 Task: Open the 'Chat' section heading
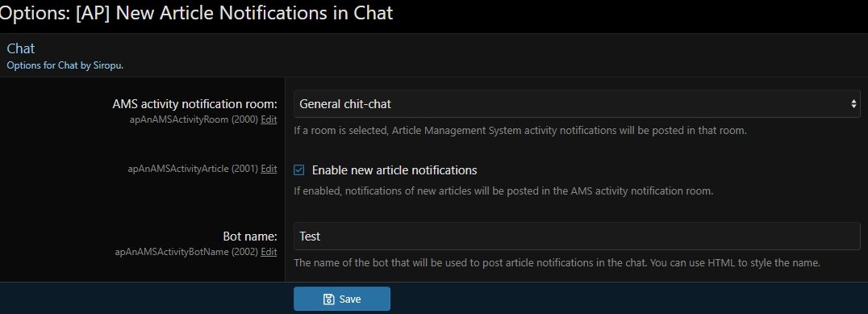point(20,48)
